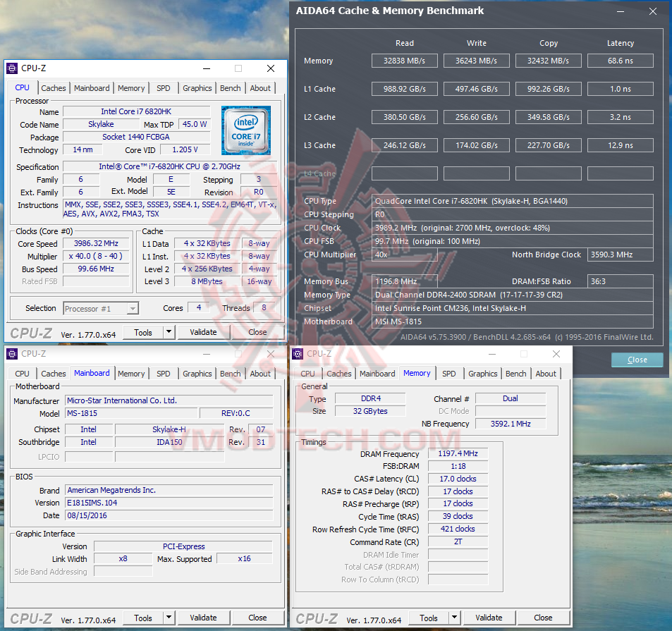Image resolution: width=672 pixels, height=631 pixels.
Task: Open Bench tab in top CPU-Z window
Action: 230,88
